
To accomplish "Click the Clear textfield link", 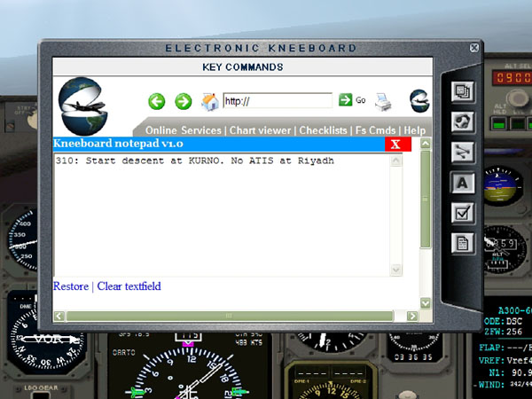I will (x=129, y=286).
